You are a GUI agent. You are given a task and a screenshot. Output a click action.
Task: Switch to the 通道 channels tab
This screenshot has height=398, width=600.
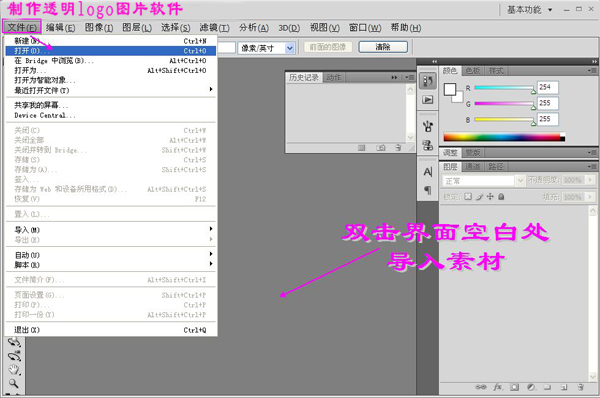(x=473, y=166)
